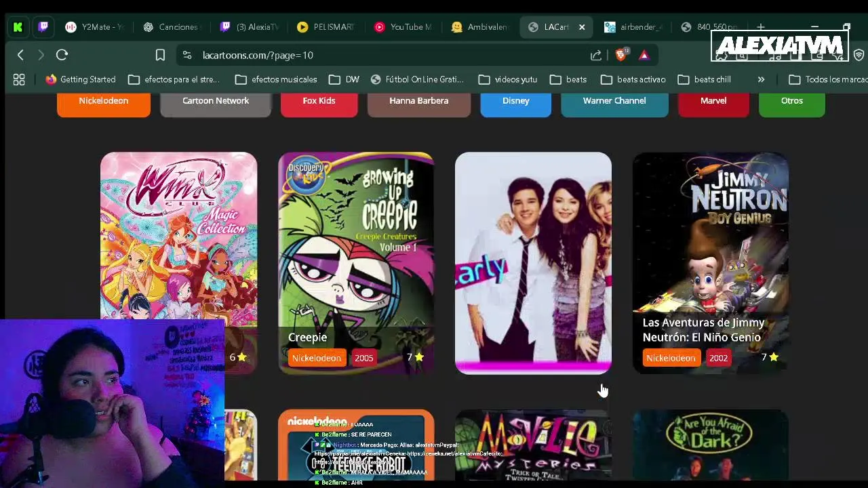This screenshot has width=868, height=488.
Task: Click the Creepie title text
Action: (307, 337)
